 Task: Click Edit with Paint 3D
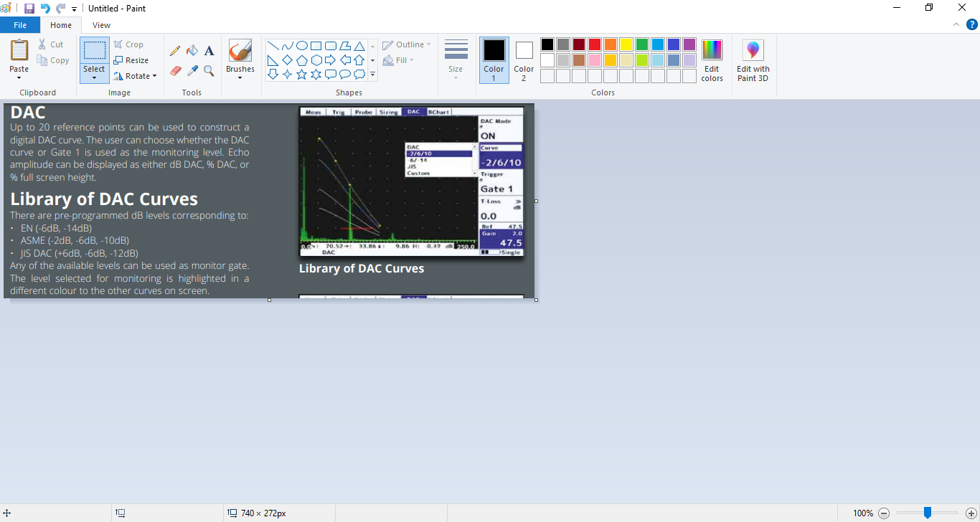click(753, 60)
